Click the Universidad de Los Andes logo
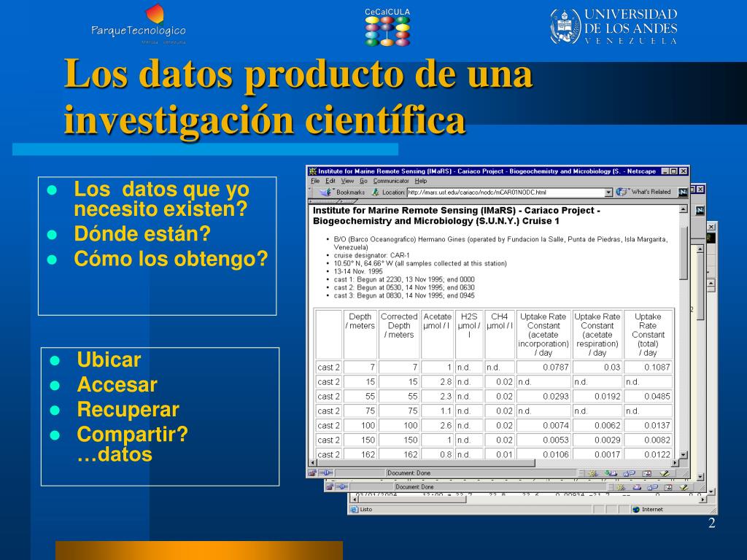Screen dimensions: 747x560 point(614,27)
